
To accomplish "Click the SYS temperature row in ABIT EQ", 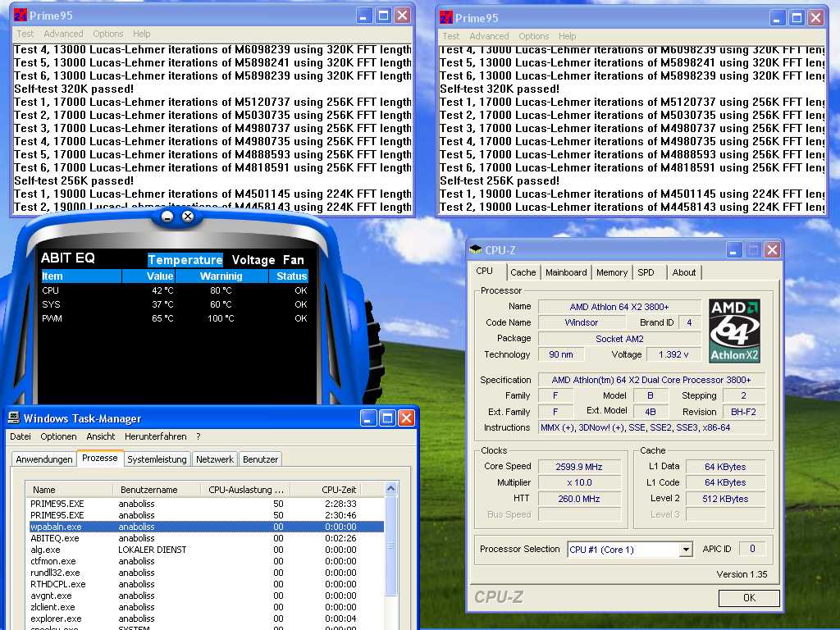I will click(x=174, y=304).
